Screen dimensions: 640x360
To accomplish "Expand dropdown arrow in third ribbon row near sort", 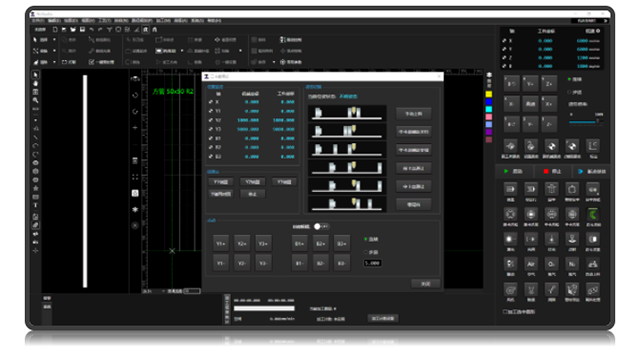I will pos(273,62).
